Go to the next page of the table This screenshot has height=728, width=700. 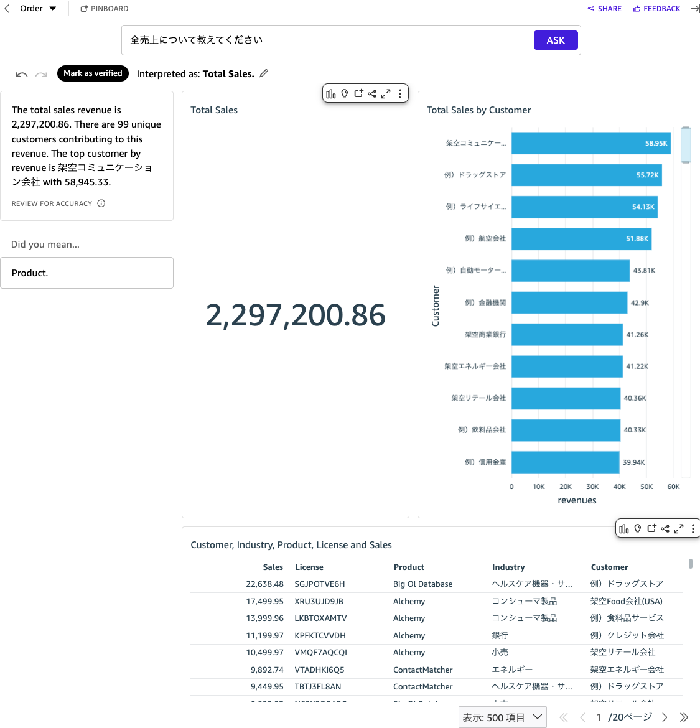664,717
